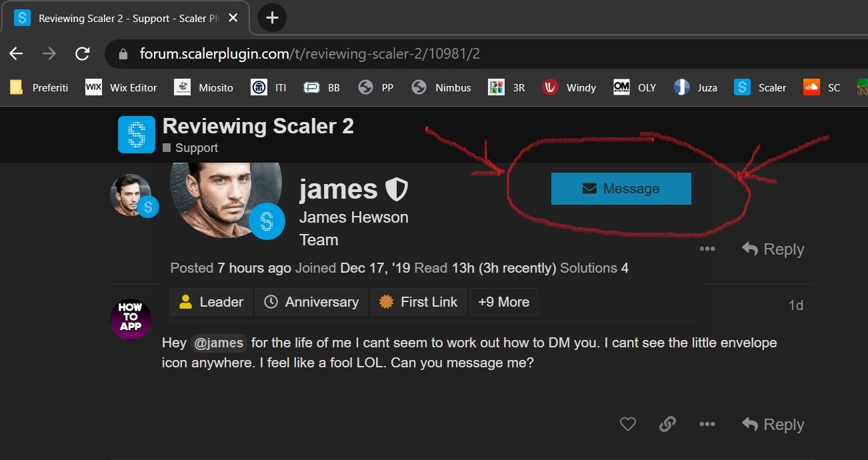This screenshot has height=460, width=868.
Task: Show more actions on james's post
Action: coord(707,249)
